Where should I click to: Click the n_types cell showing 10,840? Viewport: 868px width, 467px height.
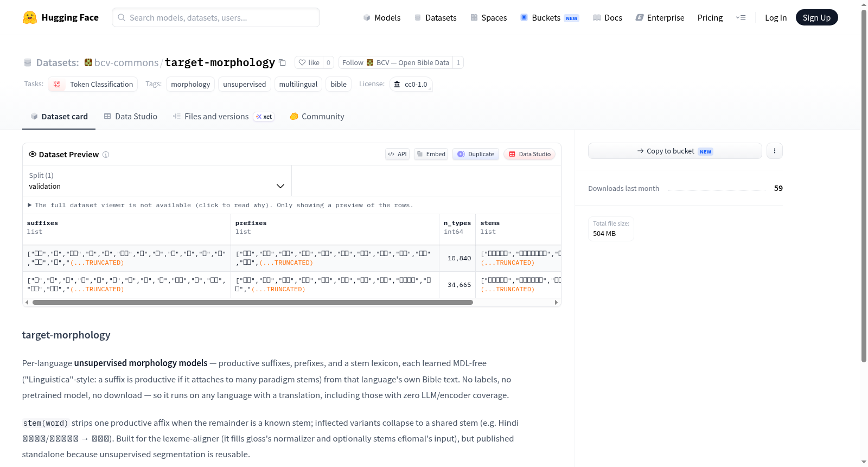(457, 258)
